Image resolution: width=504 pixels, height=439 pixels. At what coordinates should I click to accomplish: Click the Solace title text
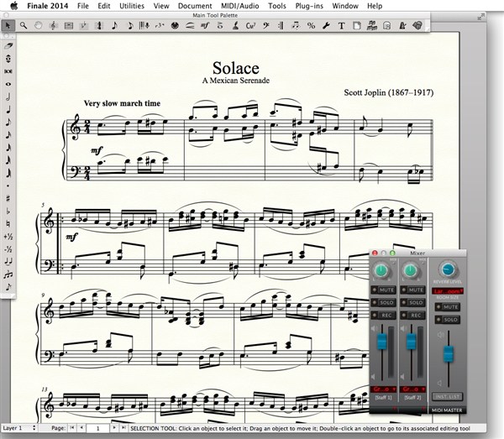235,68
